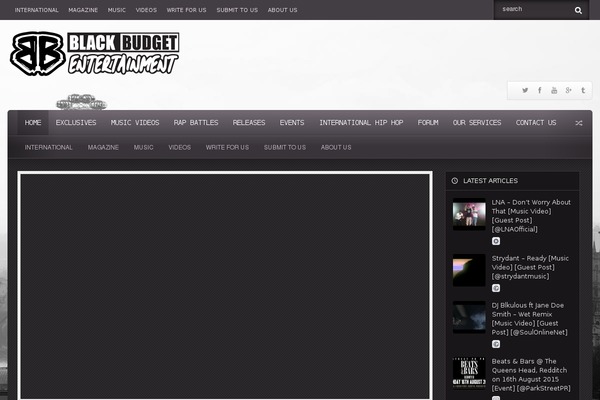
Task: Click Magazine in the top bar
Action: point(83,10)
